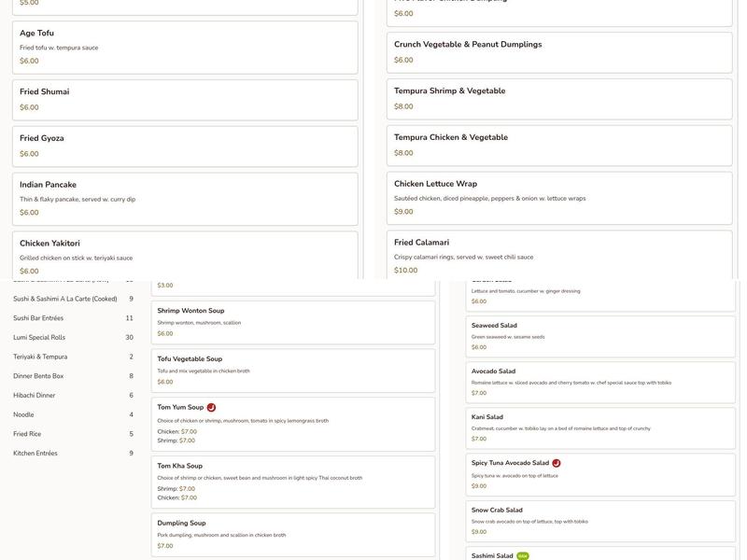Click the green badge beside Sashimi Salad
Image resolution: width=747 pixels, height=560 pixels.
point(523,555)
